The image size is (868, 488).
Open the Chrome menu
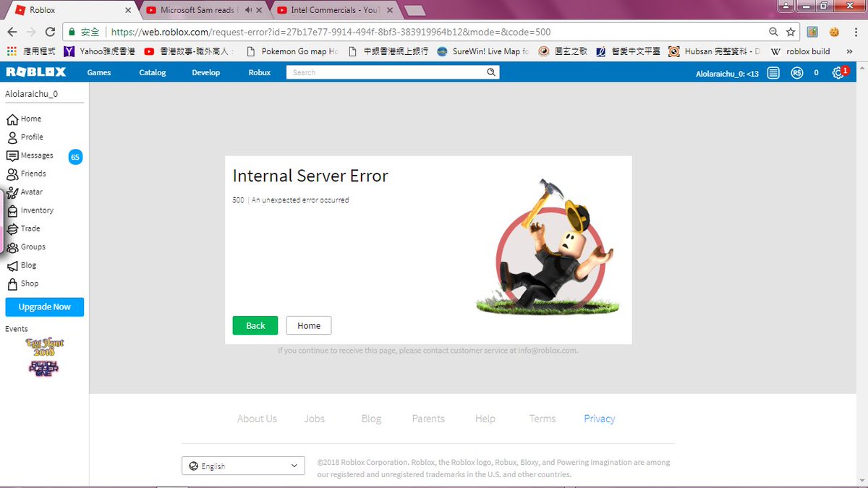856,32
